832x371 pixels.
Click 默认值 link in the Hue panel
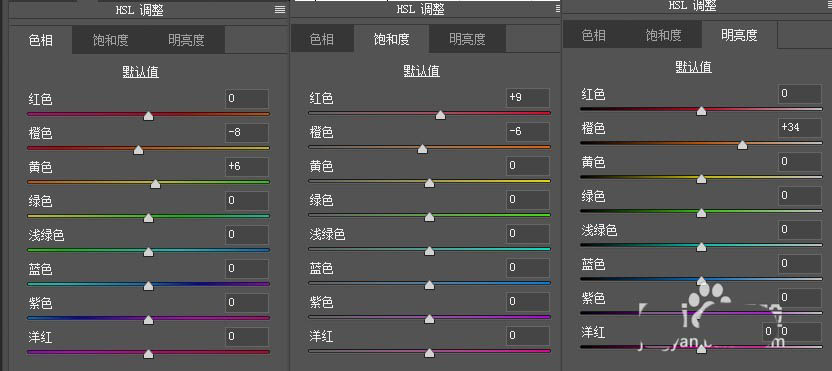point(141,72)
